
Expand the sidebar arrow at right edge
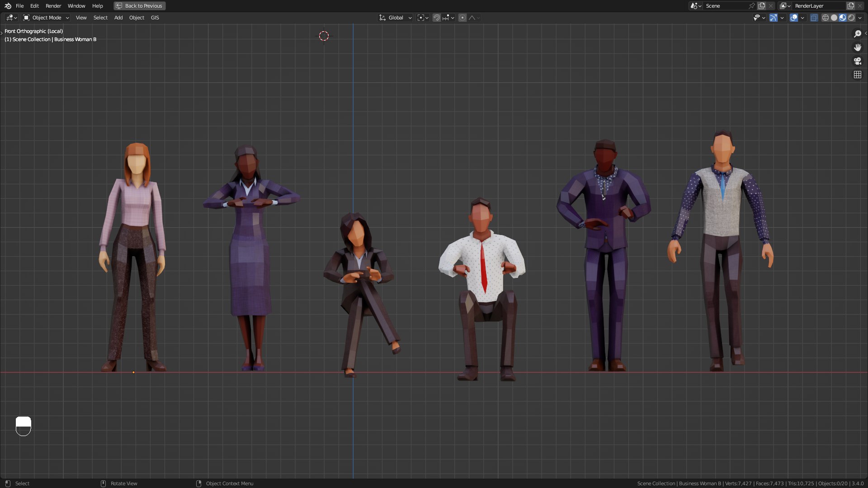[x=866, y=33]
